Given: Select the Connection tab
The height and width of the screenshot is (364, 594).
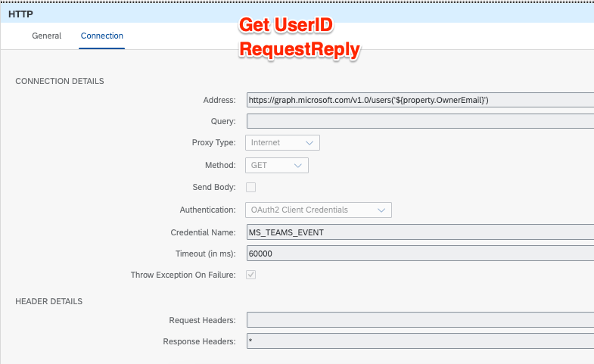Looking at the screenshot, I should point(102,36).
